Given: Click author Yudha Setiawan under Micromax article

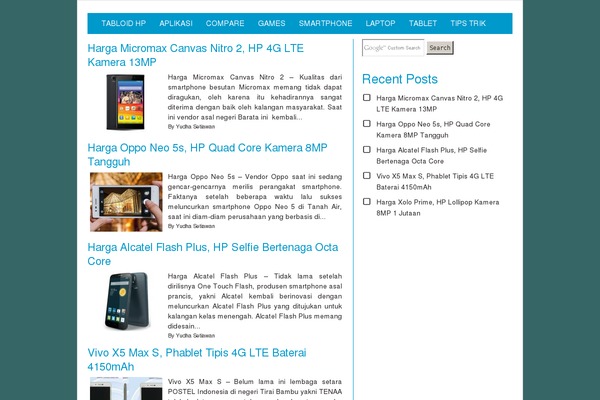Looking at the screenshot, I should [195, 127].
